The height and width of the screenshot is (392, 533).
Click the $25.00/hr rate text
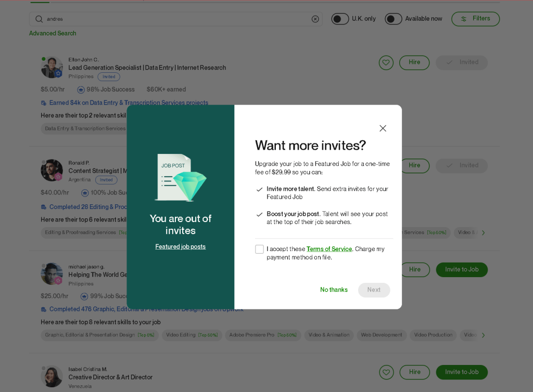pyautogui.click(x=54, y=296)
